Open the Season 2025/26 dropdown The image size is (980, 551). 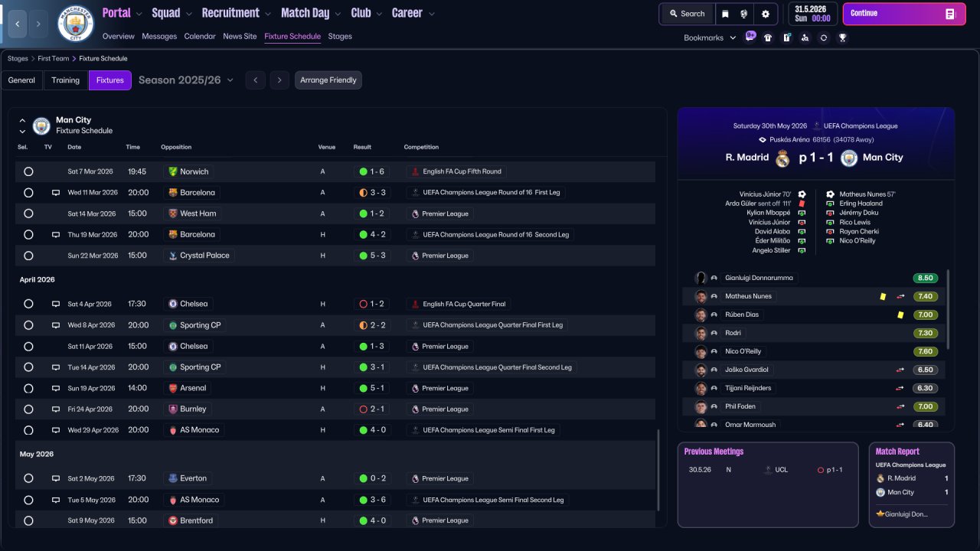[186, 80]
